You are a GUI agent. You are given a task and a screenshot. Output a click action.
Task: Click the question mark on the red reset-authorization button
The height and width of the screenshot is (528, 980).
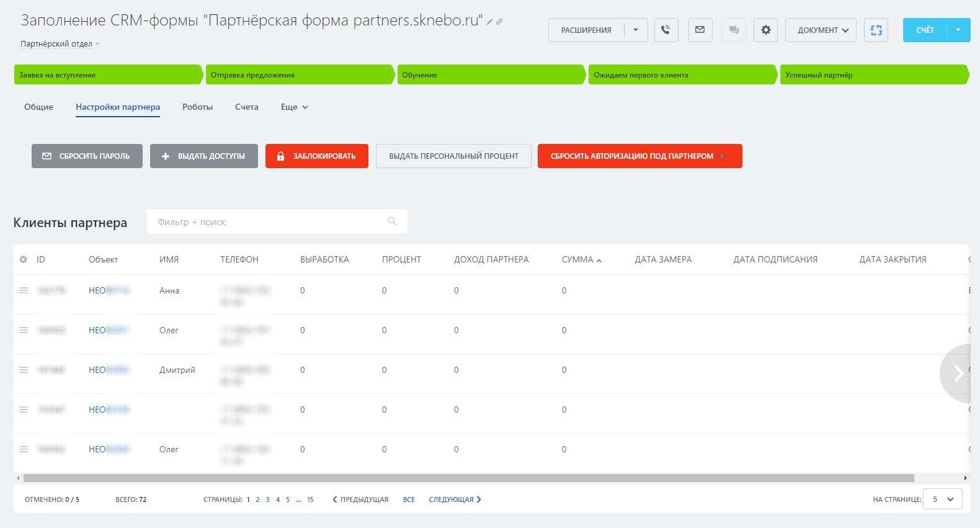[722, 156]
